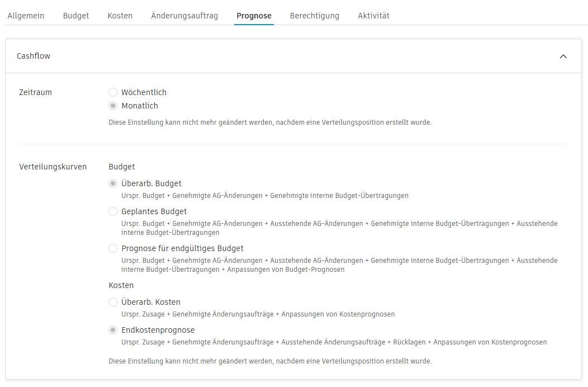This screenshot has height=387, width=588.
Task: Click the Budget subsection heading
Action: [120, 166]
